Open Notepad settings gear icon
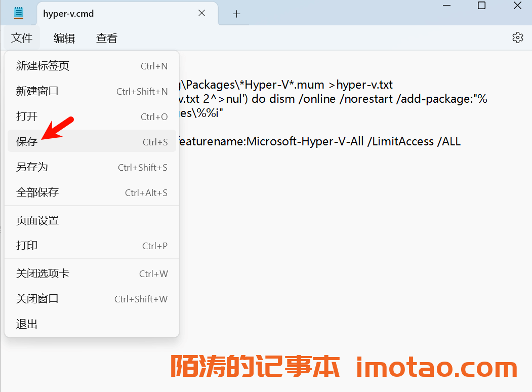The height and width of the screenshot is (392, 532). [517, 37]
